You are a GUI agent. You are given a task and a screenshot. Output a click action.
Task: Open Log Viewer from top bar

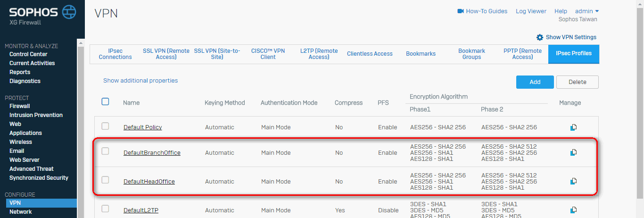click(531, 11)
